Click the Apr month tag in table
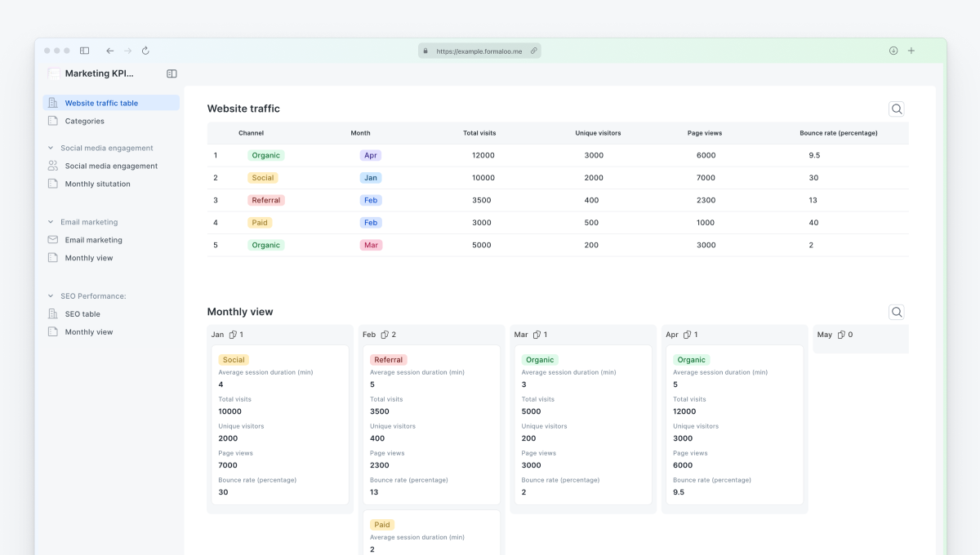The image size is (980, 555). (371, 155)
